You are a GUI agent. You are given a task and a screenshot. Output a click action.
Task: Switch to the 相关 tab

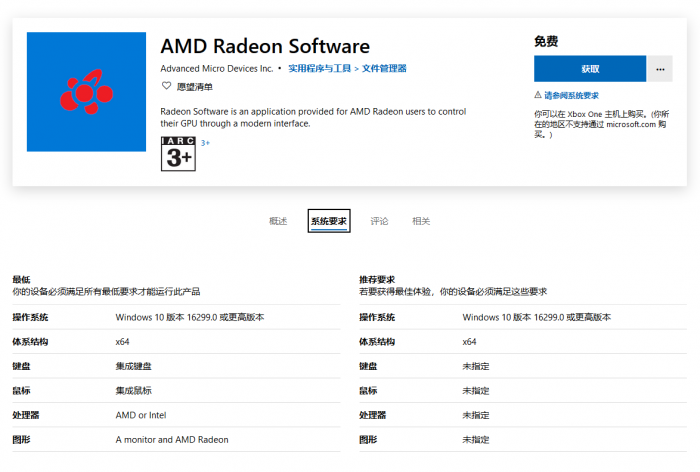pyautogui.click(x=421, y=221)
